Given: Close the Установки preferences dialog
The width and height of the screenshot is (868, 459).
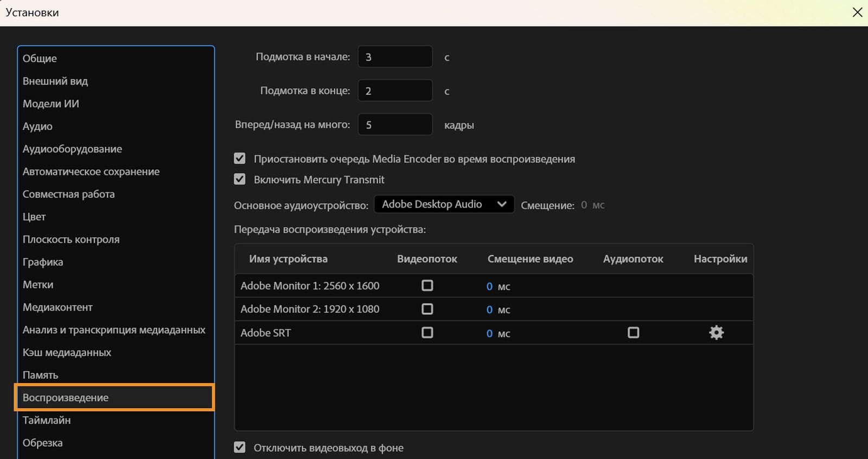Looking at the screenshot, I should click(857, 12).
